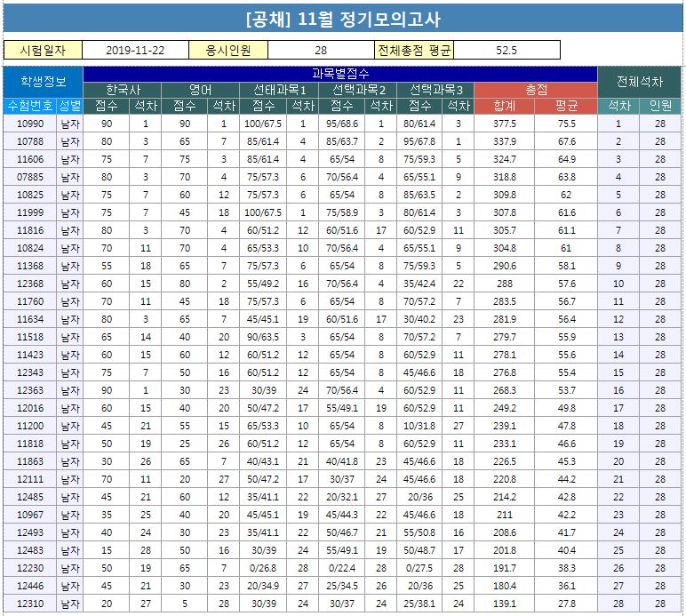
Task: Click the 전체석차 header cell
Action: 640,82
